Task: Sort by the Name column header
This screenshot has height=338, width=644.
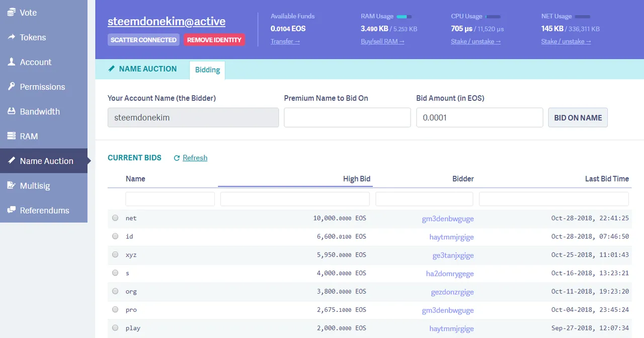Action: [x=135, y=179]
